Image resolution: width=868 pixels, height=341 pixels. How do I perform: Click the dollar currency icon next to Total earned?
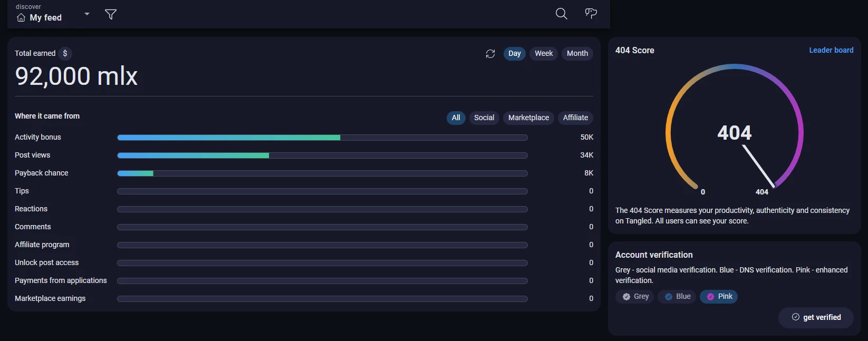[x=65, y=53]
